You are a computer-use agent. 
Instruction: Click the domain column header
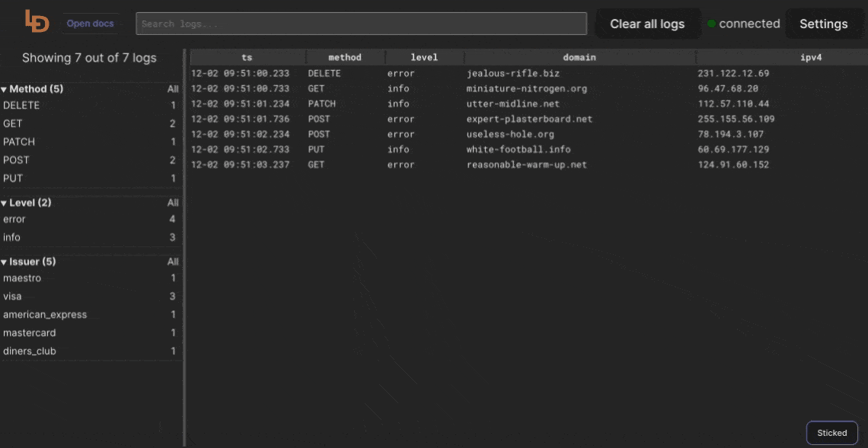point(579,57)
